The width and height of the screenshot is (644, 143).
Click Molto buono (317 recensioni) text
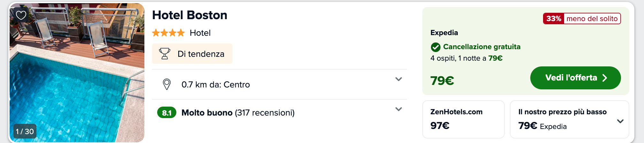pos(238,113)
